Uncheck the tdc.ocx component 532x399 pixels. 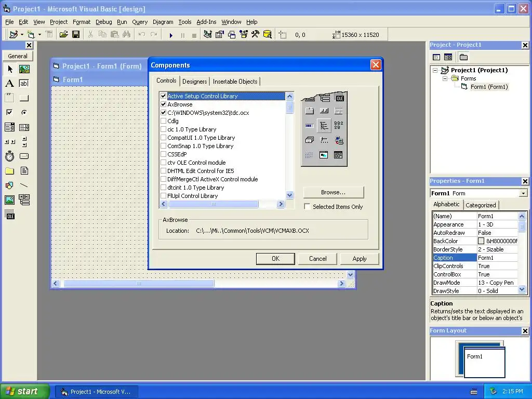click(x=164, y=113)
